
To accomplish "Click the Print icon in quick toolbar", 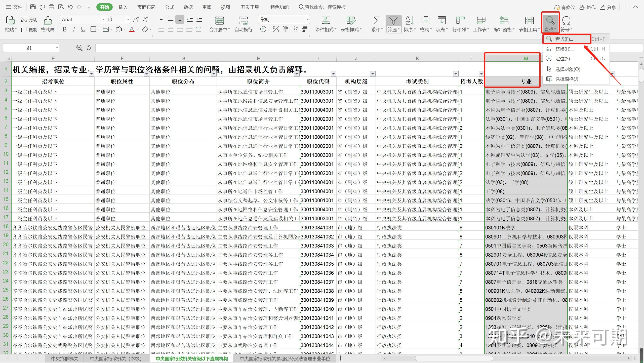I will pos(52,7).
